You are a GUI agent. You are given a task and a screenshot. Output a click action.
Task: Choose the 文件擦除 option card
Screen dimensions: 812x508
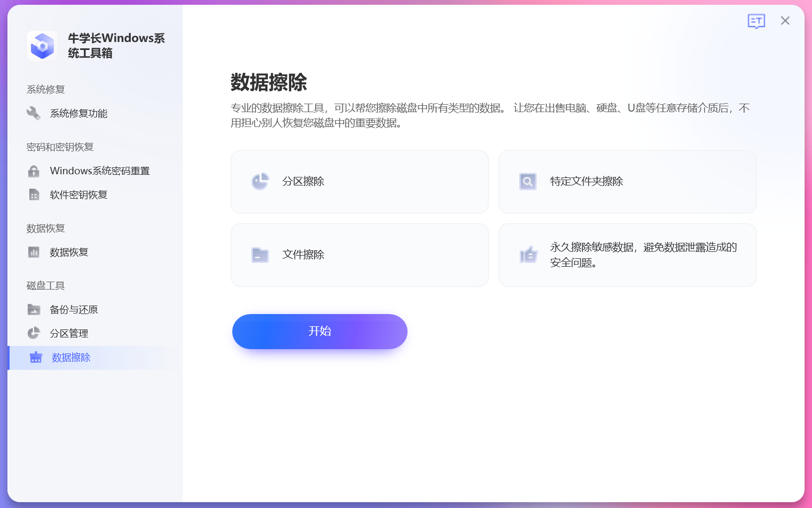(x=360, y=255)
